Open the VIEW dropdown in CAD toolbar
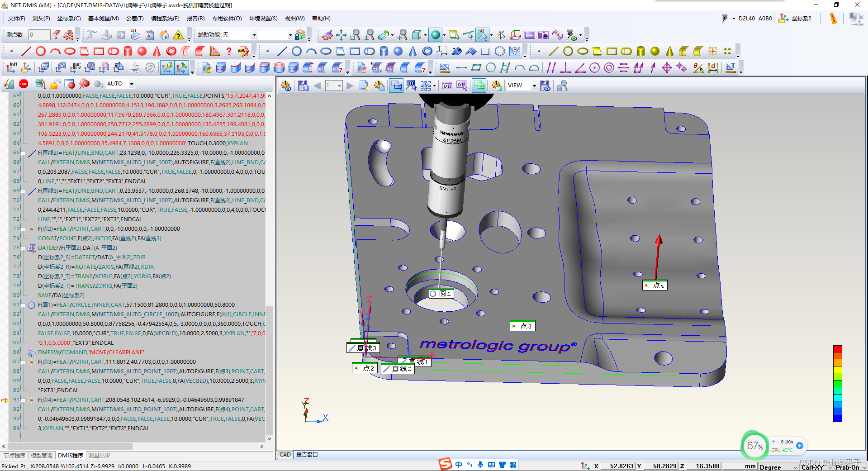Screen dimensions: 868x471 click(x=534, y=86)
